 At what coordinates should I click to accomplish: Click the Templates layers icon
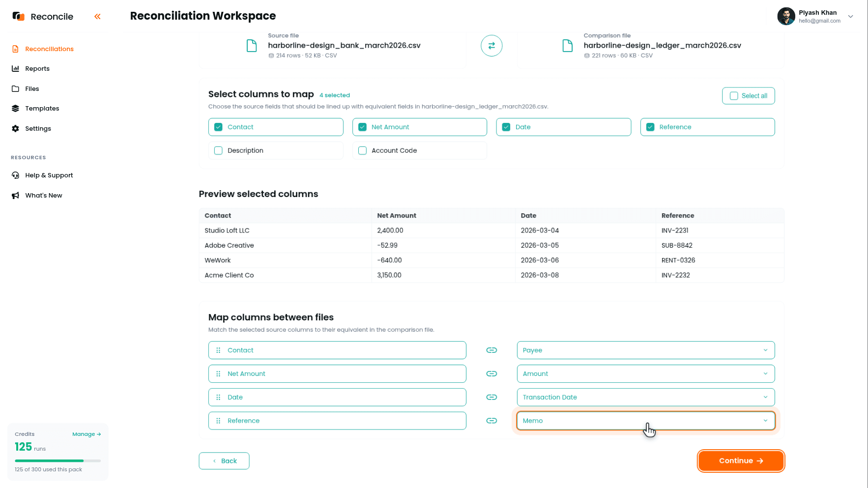click(15, 108)
